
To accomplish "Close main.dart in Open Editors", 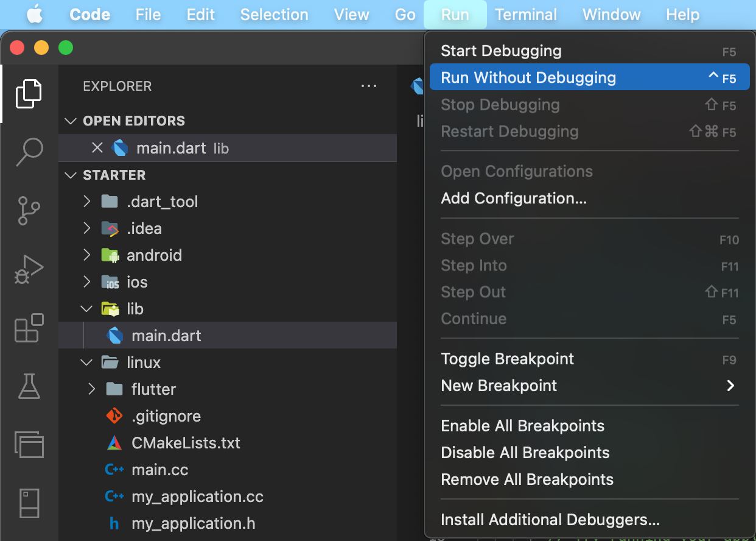I will click(x=97, y=148).
